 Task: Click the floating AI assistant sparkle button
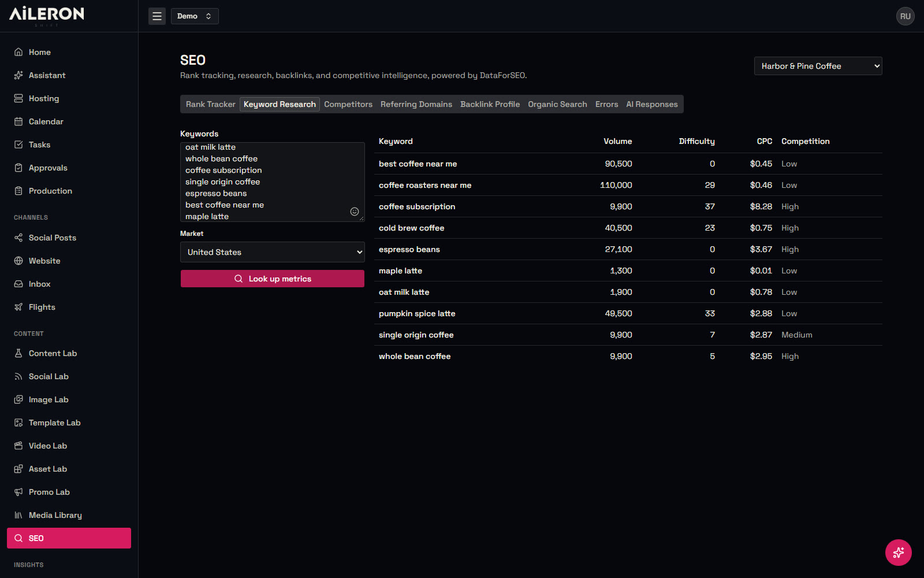click(899, 553)
